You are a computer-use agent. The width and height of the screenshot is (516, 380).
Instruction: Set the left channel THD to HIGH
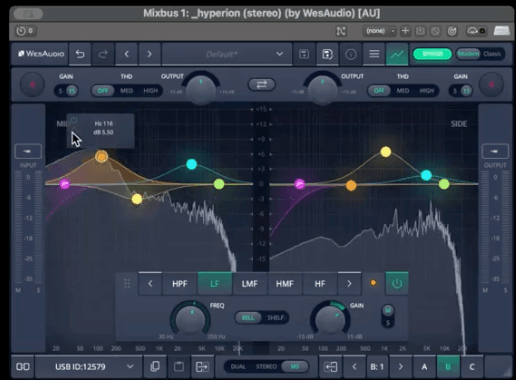click(x=150, y=91)
